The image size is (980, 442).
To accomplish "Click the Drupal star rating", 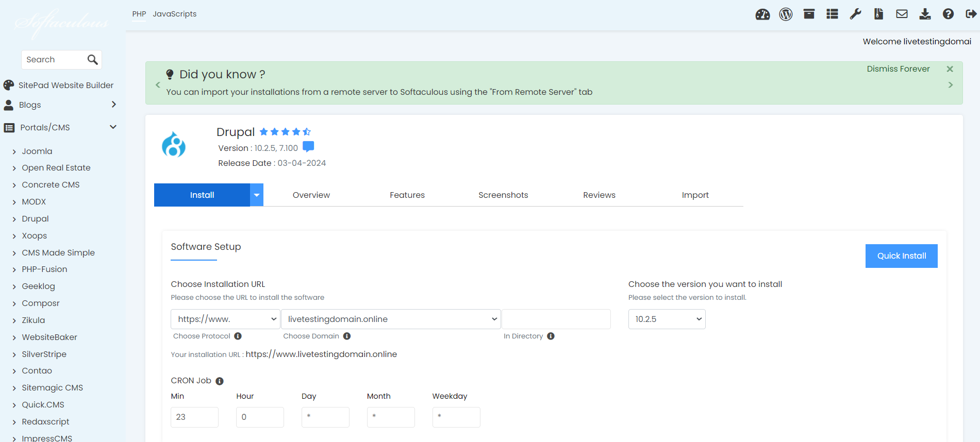I will [x=285, y=132].
